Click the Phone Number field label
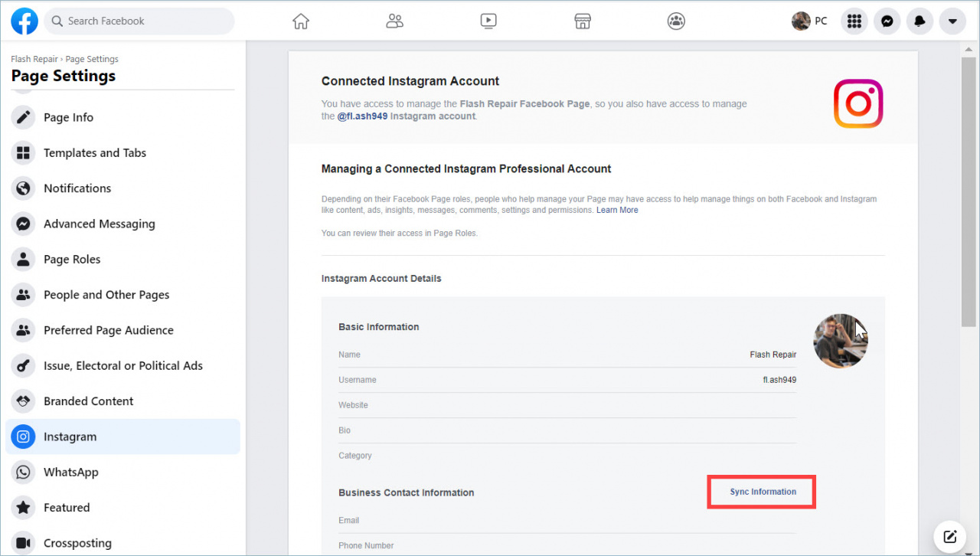The width and height of the screenshot is (980, 556). pyautogui.click(x=366, y=546)
